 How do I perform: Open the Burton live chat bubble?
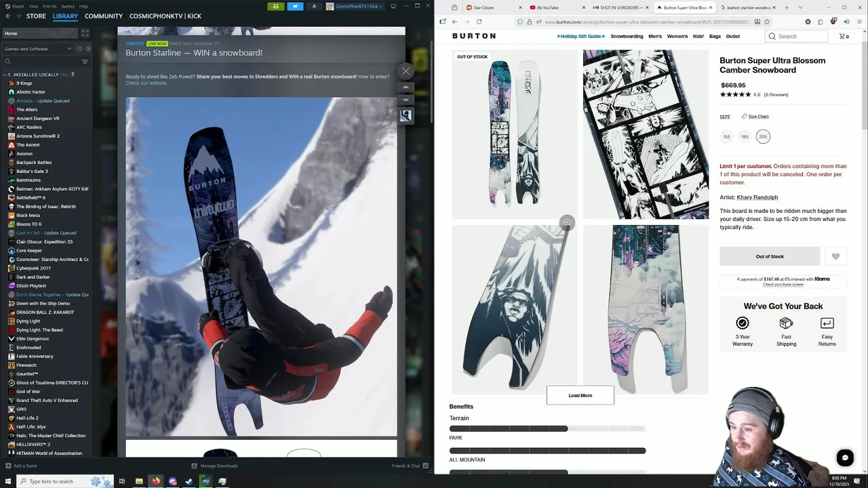[x=845, y=458]
